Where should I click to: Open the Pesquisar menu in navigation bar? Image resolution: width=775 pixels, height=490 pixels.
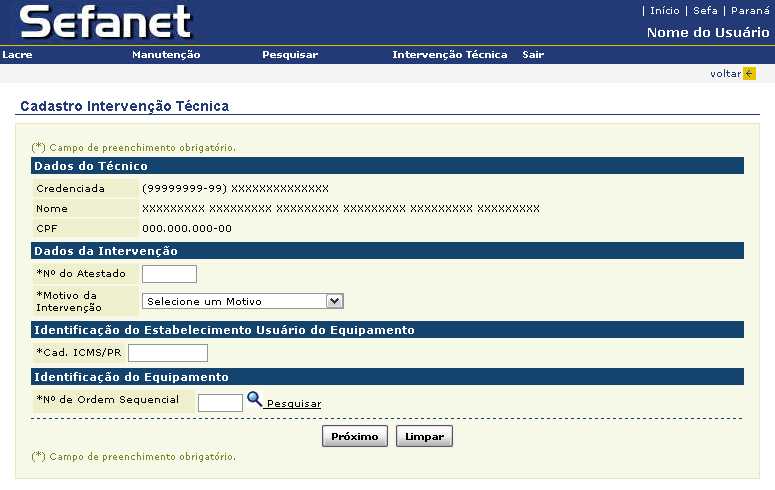pos(290,55)
